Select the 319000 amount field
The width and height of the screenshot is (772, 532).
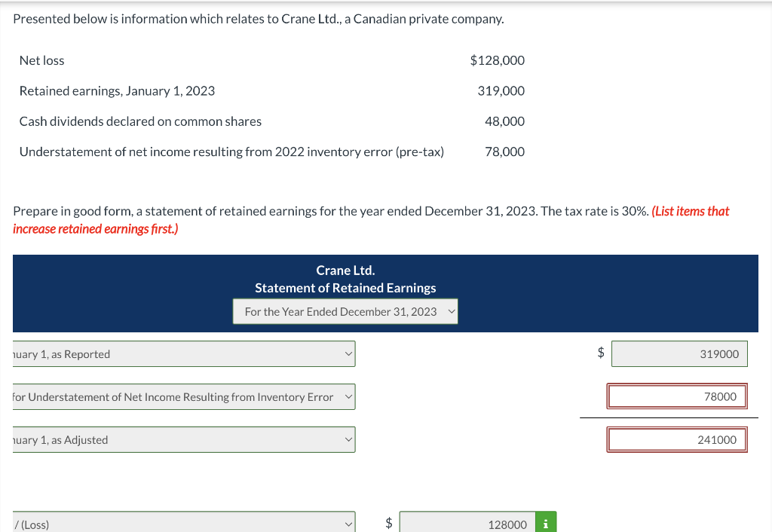click(679, 353)
